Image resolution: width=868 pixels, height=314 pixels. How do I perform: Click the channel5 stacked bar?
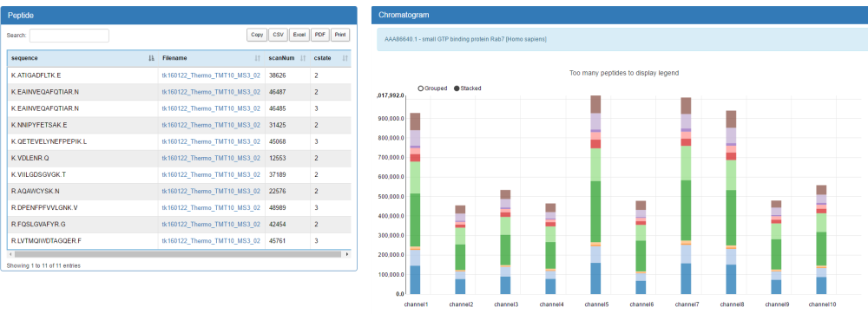[x=595, y=194]
